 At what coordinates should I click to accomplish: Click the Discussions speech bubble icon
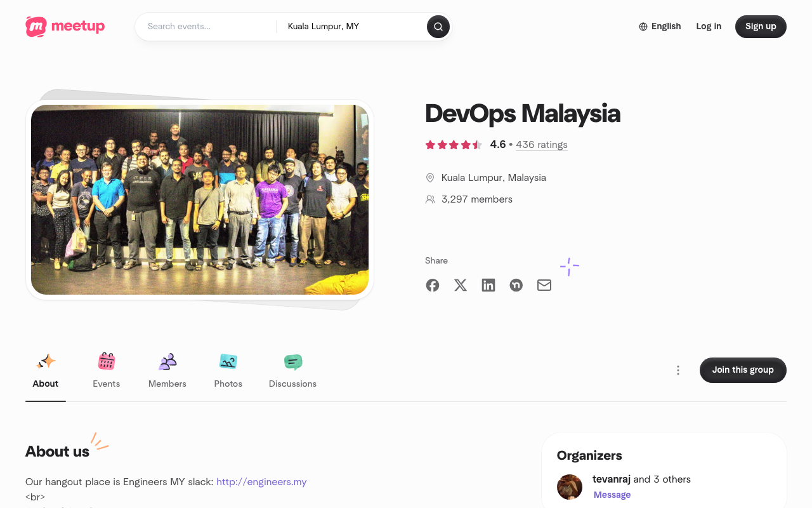pos(292,362)
